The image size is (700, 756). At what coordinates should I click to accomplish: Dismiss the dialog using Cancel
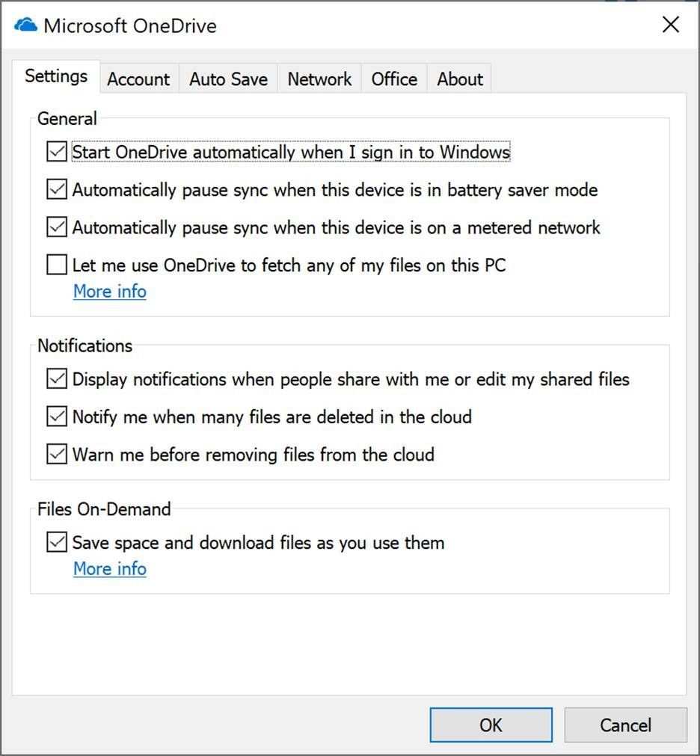[x=626, y=724]
